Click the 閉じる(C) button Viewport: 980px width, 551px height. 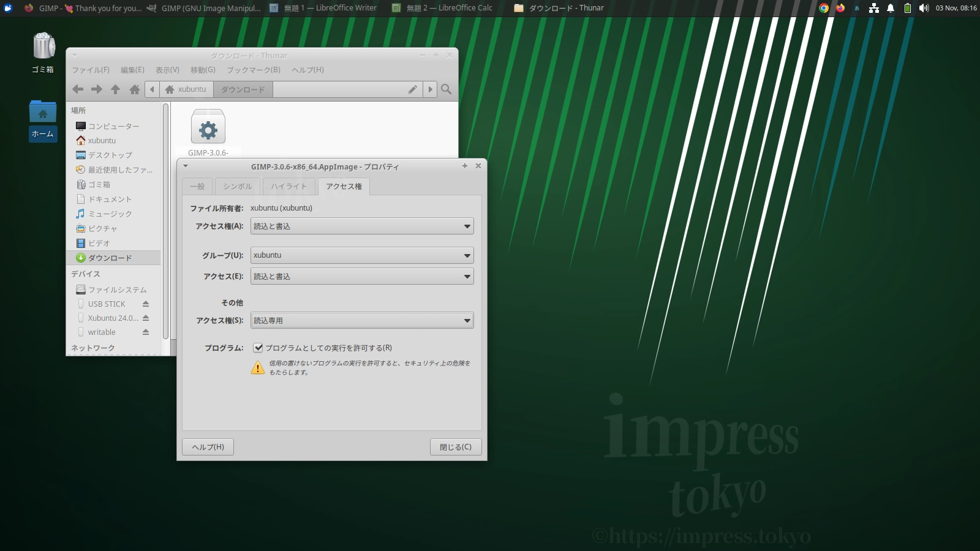pos(456,447)
